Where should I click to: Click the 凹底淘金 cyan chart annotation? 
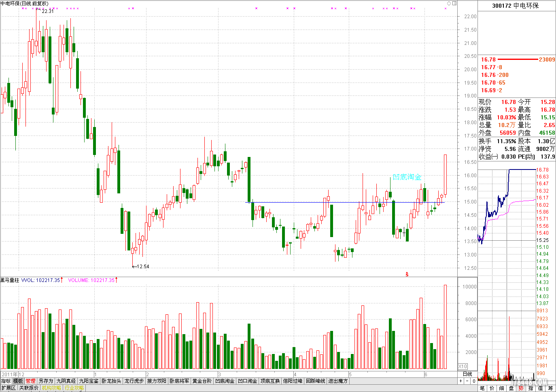pyautogui.click(x=407, y=177)
